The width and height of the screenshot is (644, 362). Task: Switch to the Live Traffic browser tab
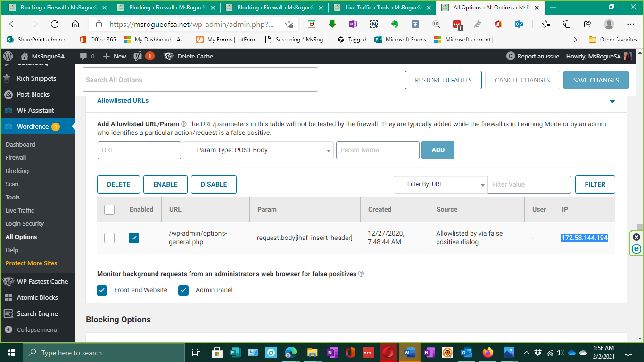pos(382,8)
